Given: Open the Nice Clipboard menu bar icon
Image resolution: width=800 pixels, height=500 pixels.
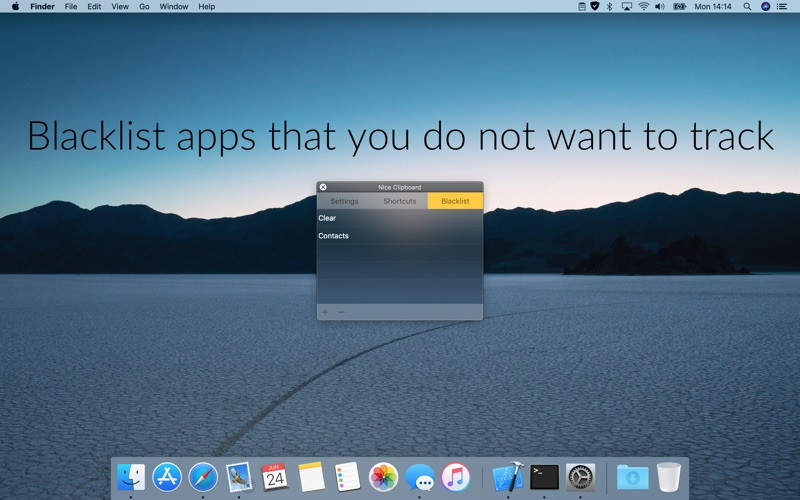Looking at the screenshot, I should [x=582, y=6].
